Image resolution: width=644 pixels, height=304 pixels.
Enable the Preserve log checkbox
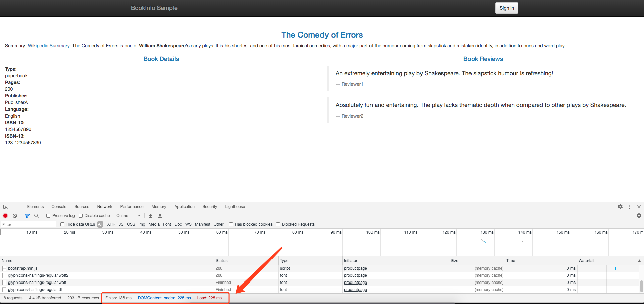(x=48, y=216)
